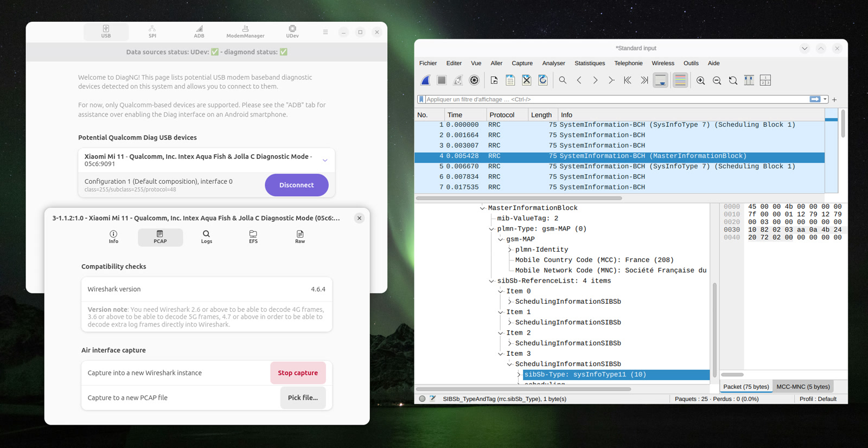
Task: Zoom in on packet text
Action: [x=701, y=80]
